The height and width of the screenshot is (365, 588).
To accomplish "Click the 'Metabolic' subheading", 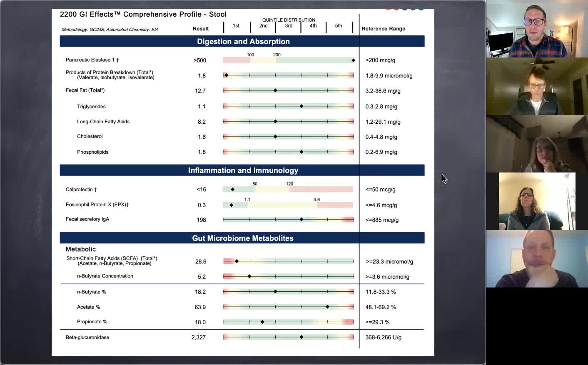I will tap(81, 249).
